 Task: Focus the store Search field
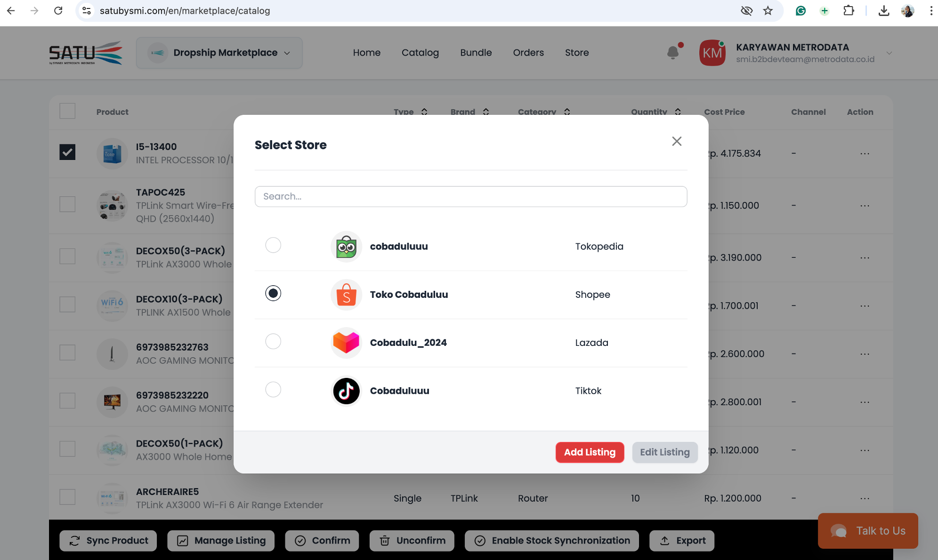pos(471,196)
